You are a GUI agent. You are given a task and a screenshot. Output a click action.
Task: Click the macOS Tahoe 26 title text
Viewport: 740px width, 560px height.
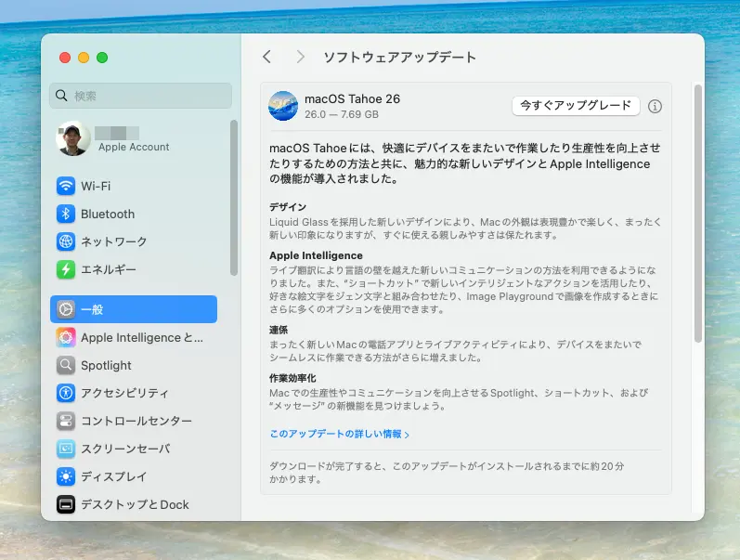click(353, 98)
